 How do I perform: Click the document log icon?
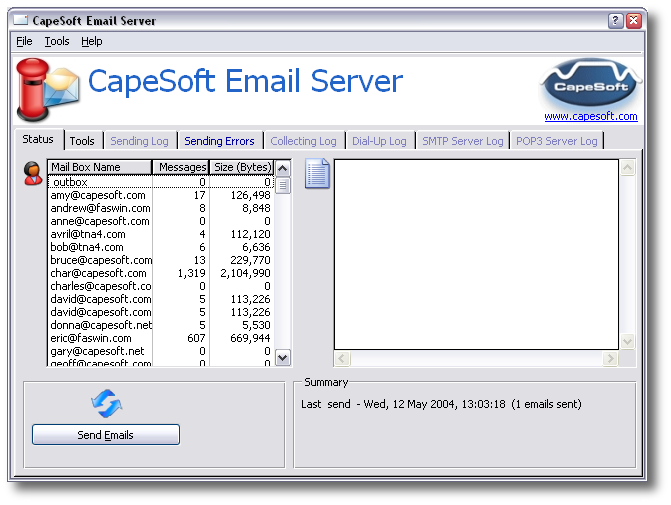317,174
